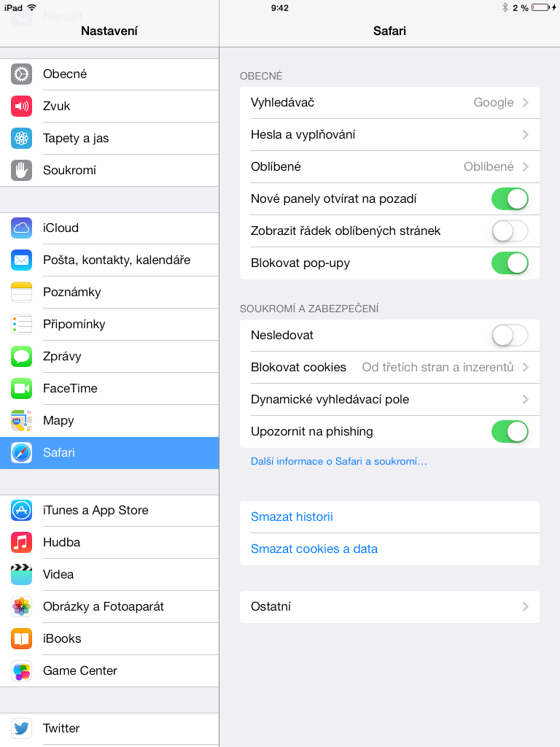The image size is (560, 747).
Task: Open Vyhledávač search engine options
Action: [389, 102]
